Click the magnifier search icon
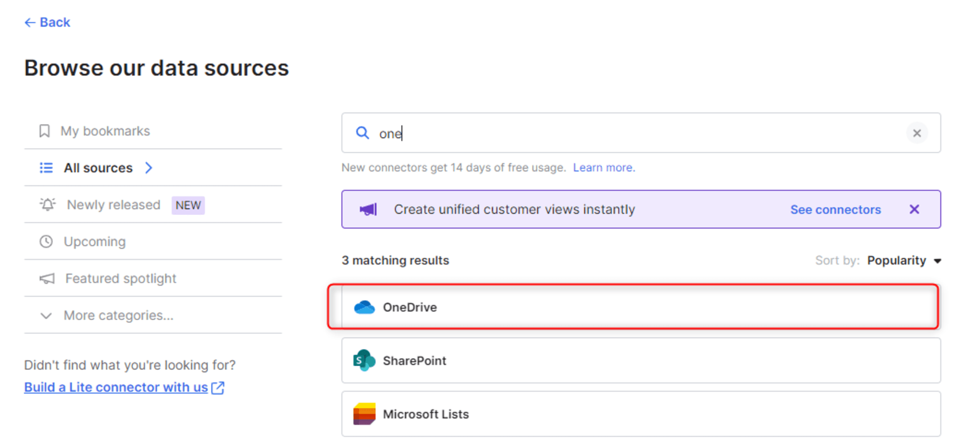The height and width of the screenshot is (447, 980). 362,133
